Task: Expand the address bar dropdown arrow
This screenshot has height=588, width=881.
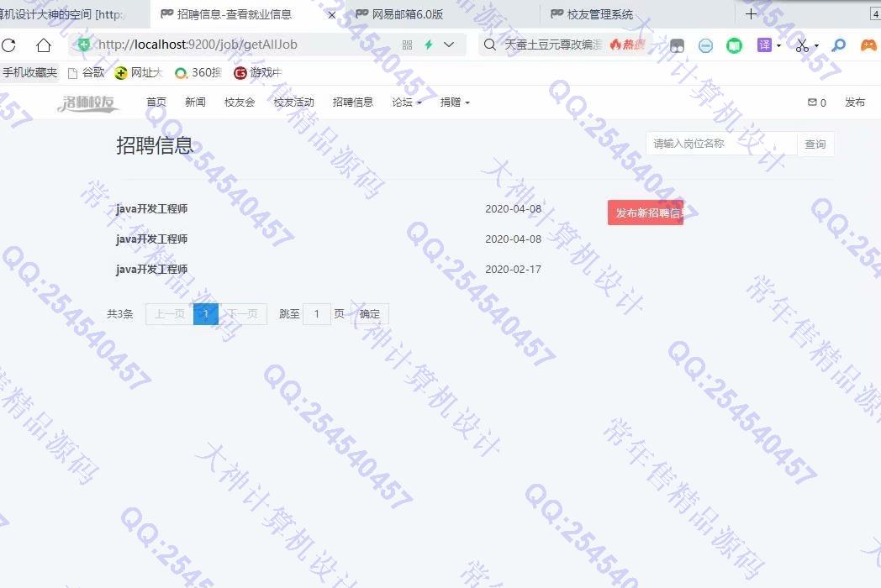Action: [449, 45]
